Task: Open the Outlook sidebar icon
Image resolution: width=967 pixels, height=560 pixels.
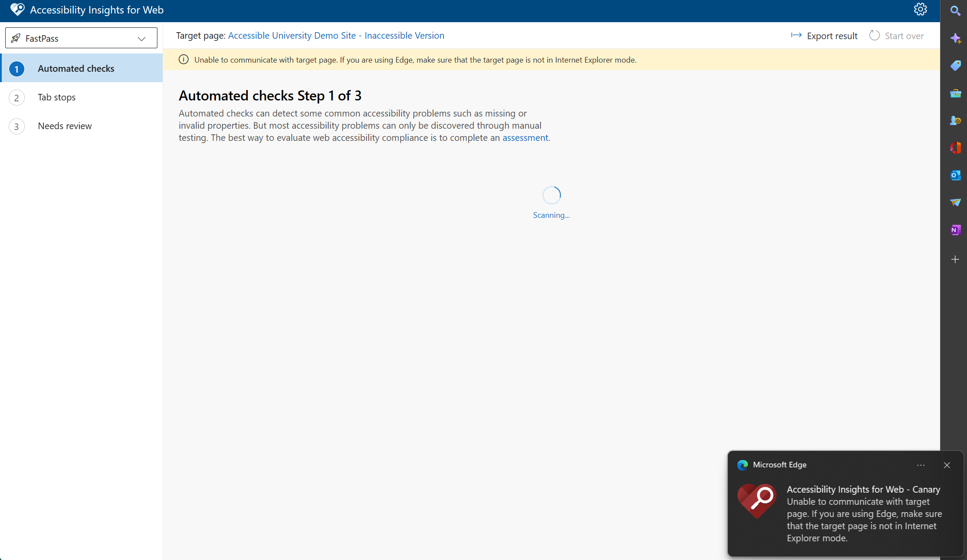Action: (955, 175)
